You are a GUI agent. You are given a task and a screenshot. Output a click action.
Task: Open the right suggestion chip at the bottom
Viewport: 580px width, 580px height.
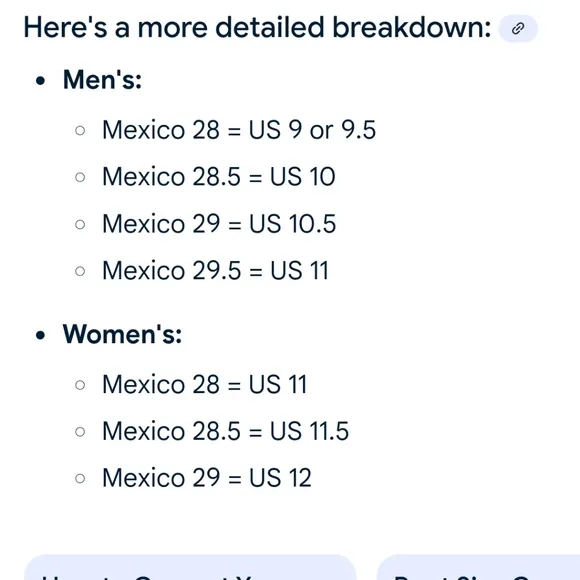(478, 567)
